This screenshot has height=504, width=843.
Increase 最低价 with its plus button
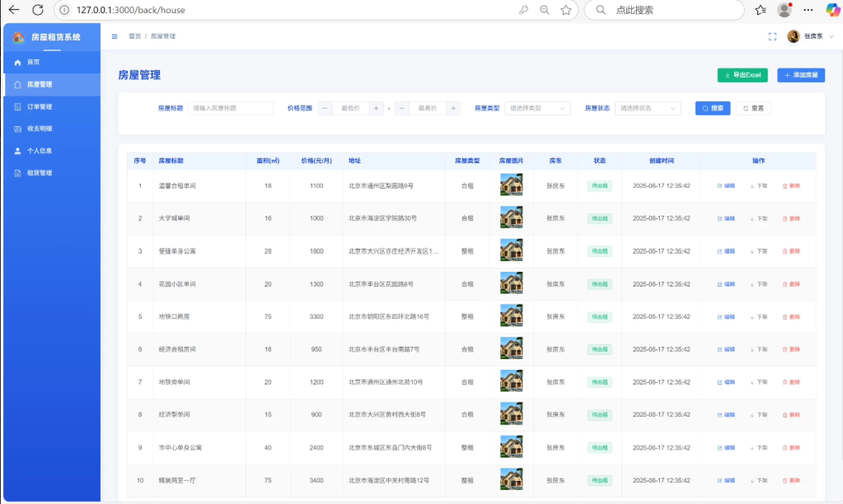point(376,108)
